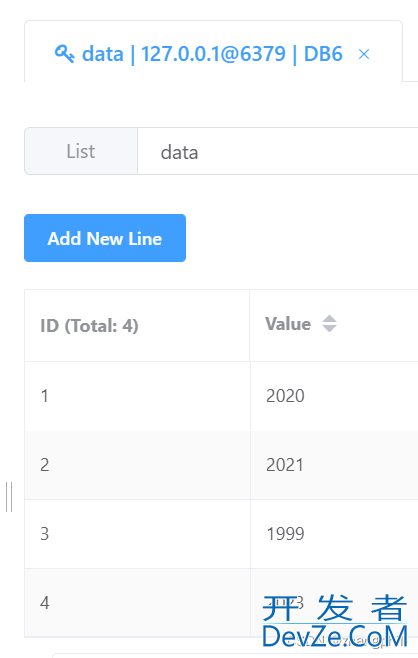Close the data DB6 tab
418x658 pixels.
[x=364, y=54]
